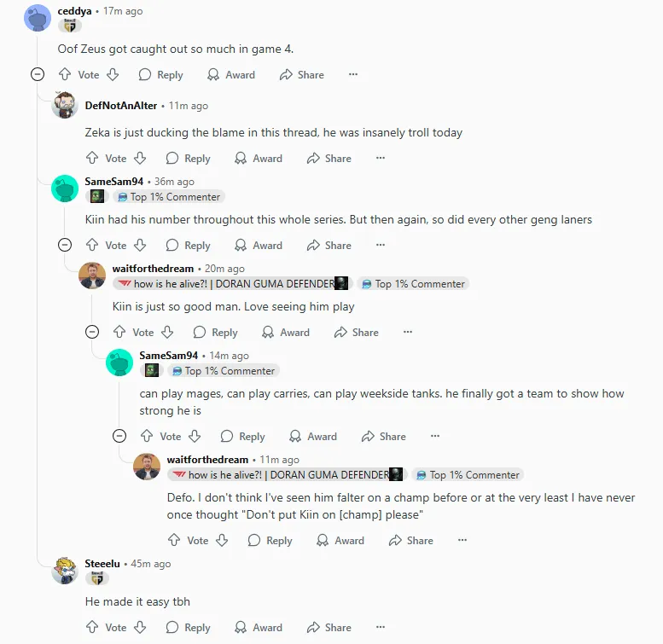This screenshot has height=644, width=663.
Task: Downvote DefNotAnAlter's comment about Zeka
Action: 140,158
